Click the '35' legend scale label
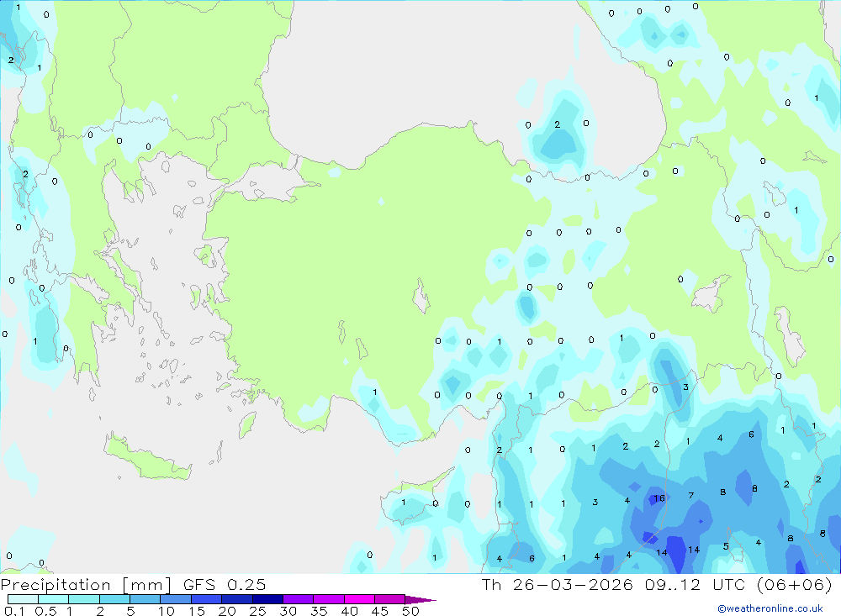841x616 pixels. point(319,611)
